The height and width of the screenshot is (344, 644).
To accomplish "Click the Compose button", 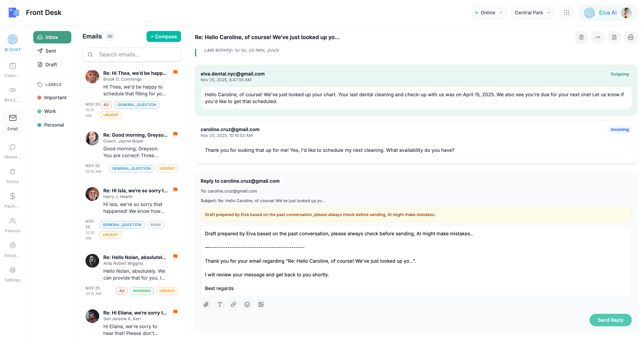I will click(x=163, y=36).
